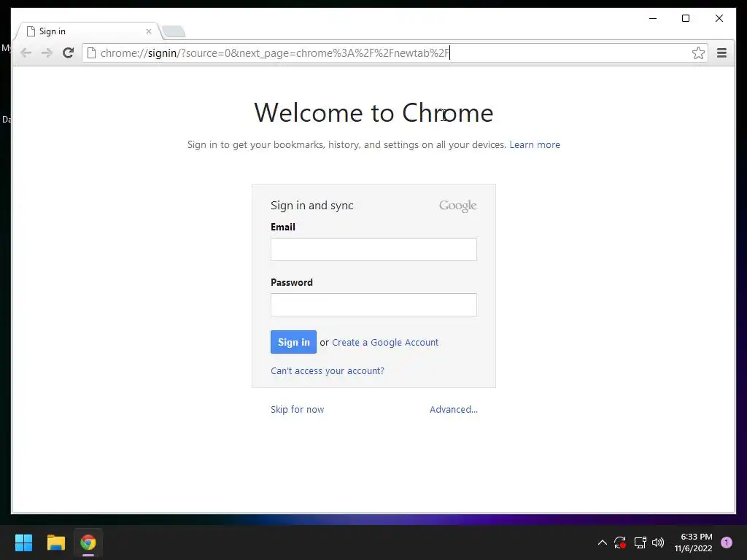Open the Learn more link
The image size is (747, 560).
coord(535,145)
